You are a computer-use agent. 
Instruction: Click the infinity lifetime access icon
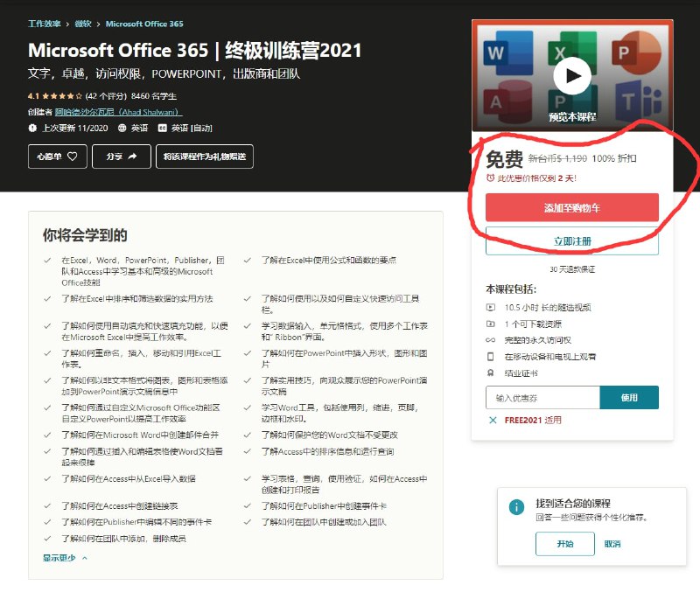[491, 340]
